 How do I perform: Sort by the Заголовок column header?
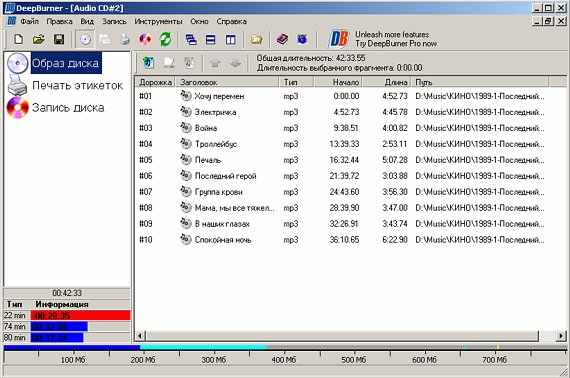(227, 82)
